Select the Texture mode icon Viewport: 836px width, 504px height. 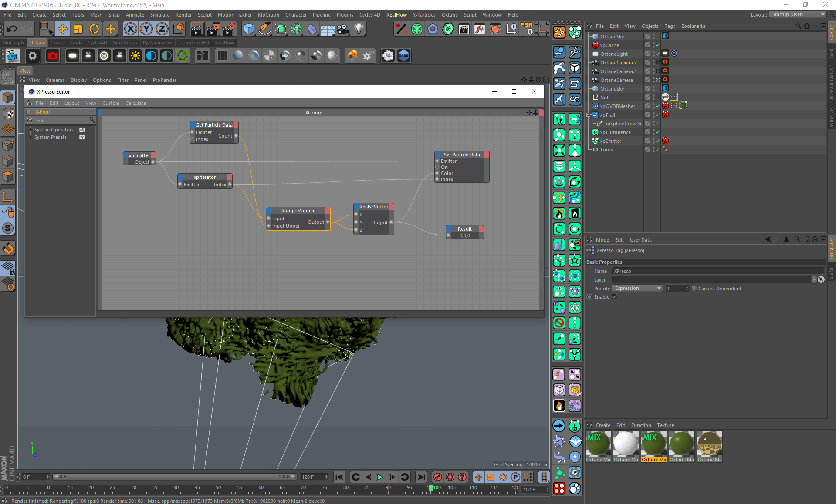[8, 113]
